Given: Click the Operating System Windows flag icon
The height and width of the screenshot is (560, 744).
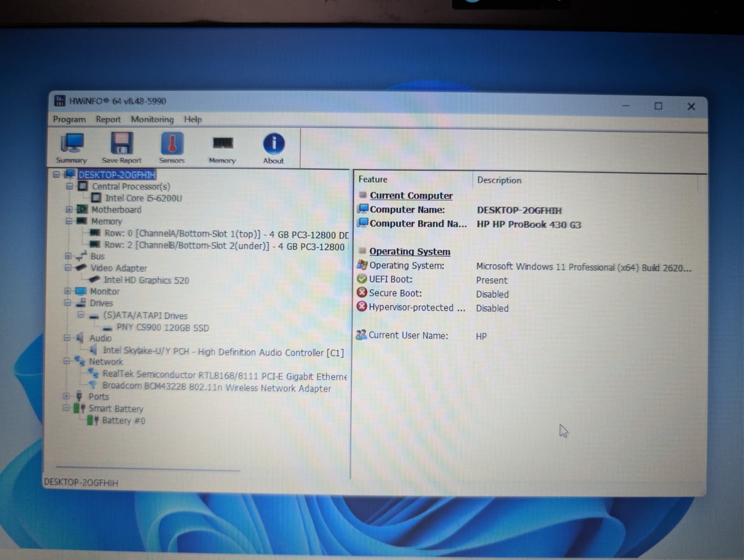Looking at the screenshot, I should [x=362, y=265].
